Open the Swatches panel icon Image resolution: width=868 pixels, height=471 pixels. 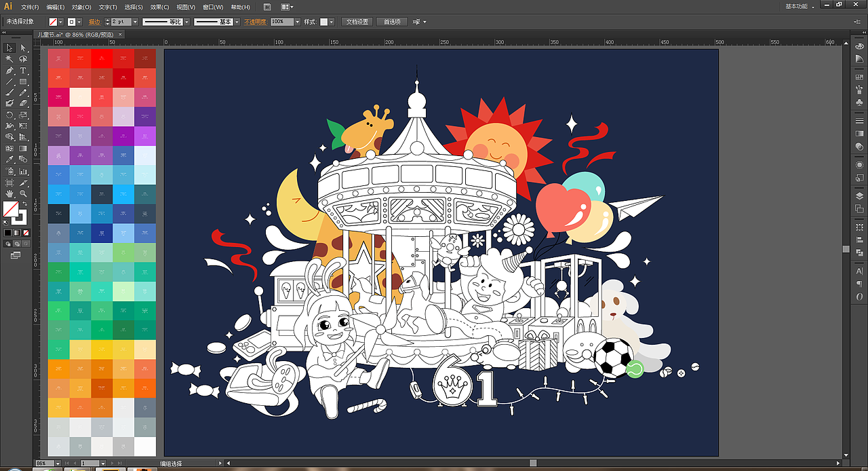pos(859,77)
